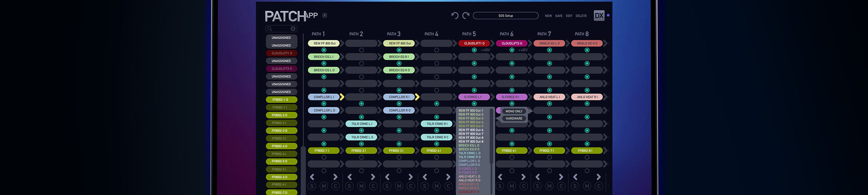Screen dimensions: 868x195
Task: Shift Path 2 left with arrow
Action: [350, 177]
